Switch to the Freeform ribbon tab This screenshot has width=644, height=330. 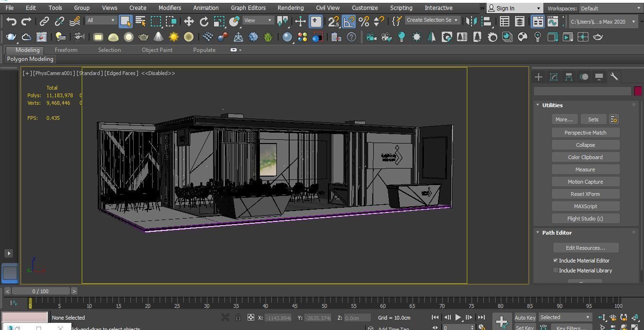click(66, 50)
